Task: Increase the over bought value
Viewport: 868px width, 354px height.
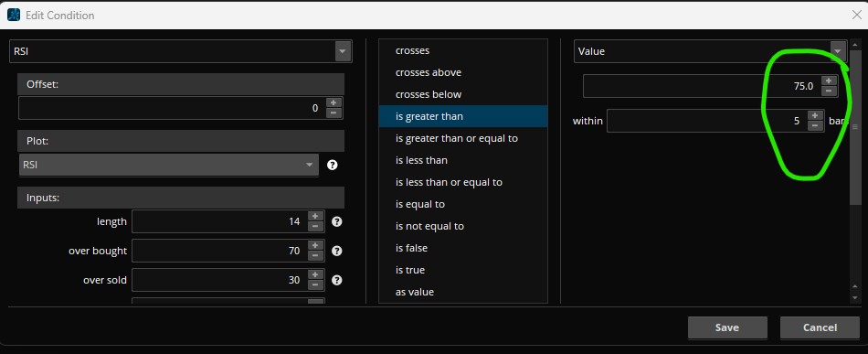Action: click(x=315, y=246)
